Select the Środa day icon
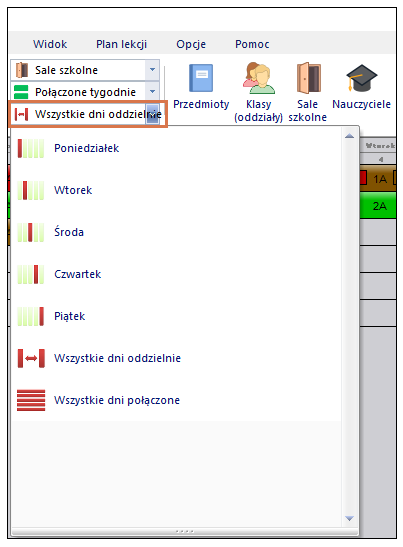 [31, 232]
